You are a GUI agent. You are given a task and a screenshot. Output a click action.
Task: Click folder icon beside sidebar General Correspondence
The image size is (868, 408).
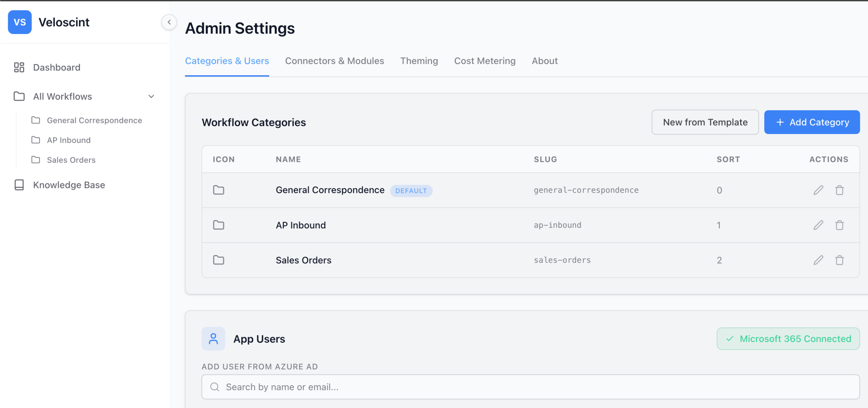pyautogui.click(x=36, y=120)
